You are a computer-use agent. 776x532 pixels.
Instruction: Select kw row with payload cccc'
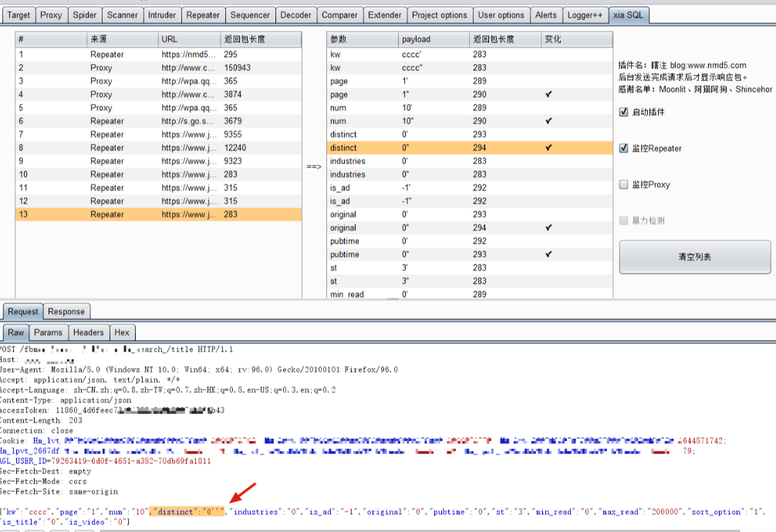pyautogui.click(x=470, y=55)
